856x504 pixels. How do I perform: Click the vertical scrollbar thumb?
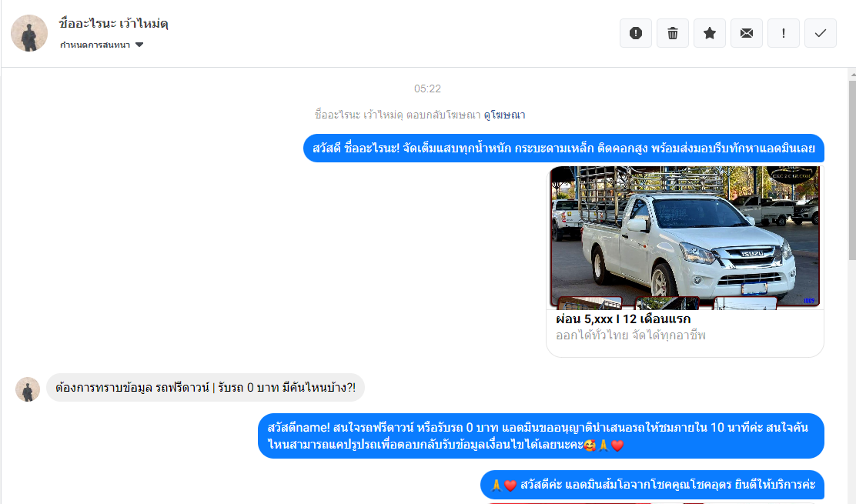[x=851, y=169]
